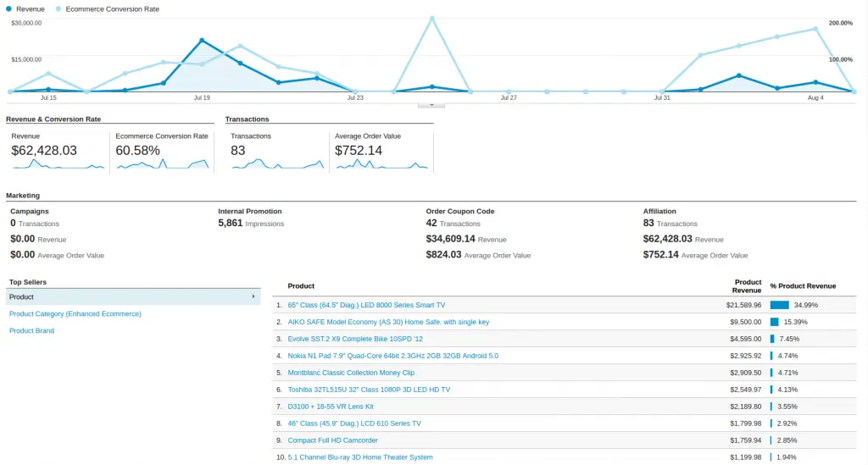Click the Revenue legend dot
Screen dimensions: 868x465
click(8, 8)
